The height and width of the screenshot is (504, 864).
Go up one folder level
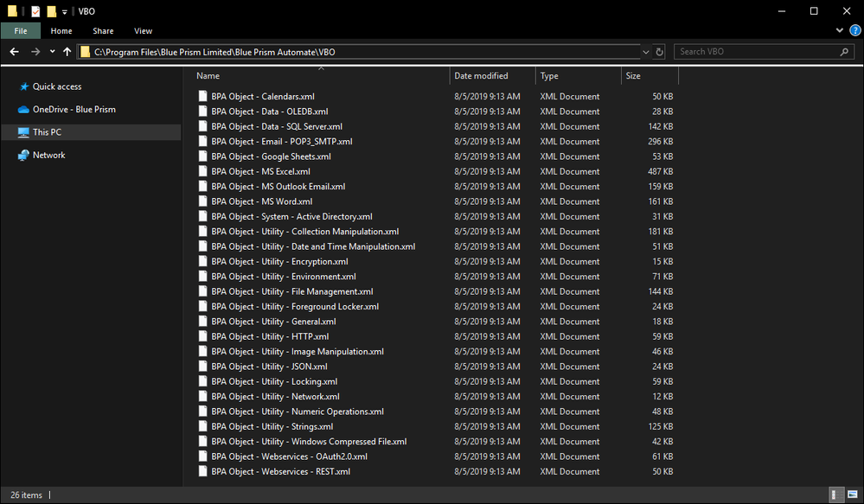point(67,52)
